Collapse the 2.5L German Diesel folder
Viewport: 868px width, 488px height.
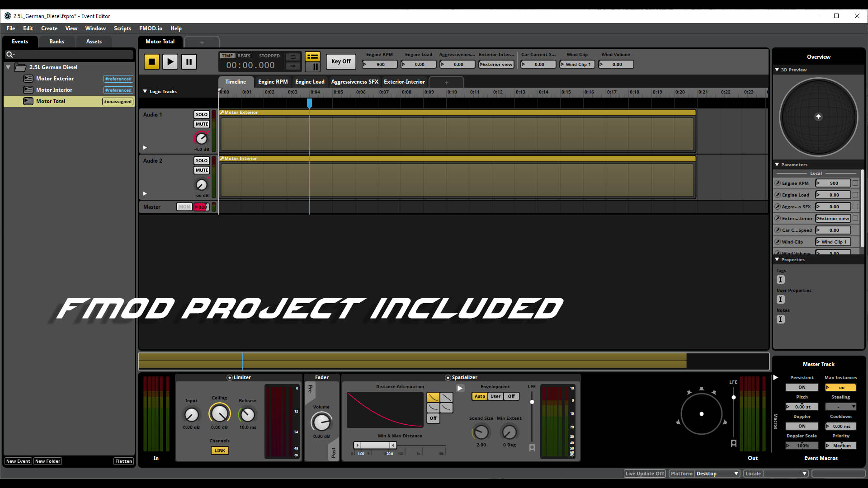(8, 67)
